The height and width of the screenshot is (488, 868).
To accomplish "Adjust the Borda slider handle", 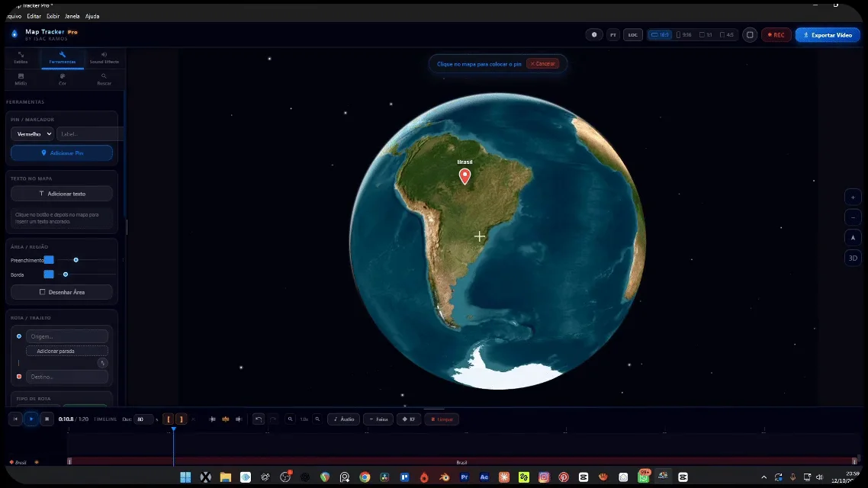I will click(66, 274).
